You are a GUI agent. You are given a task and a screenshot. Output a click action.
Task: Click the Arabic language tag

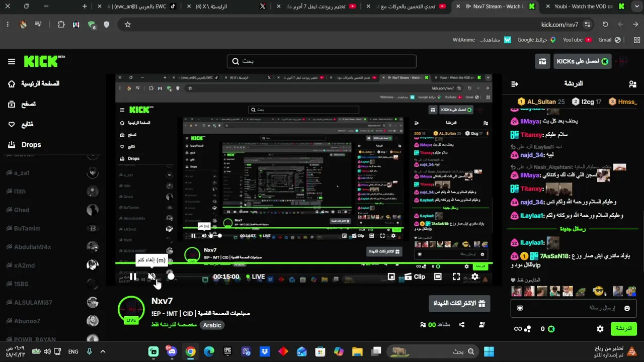(x=212, y=325)
